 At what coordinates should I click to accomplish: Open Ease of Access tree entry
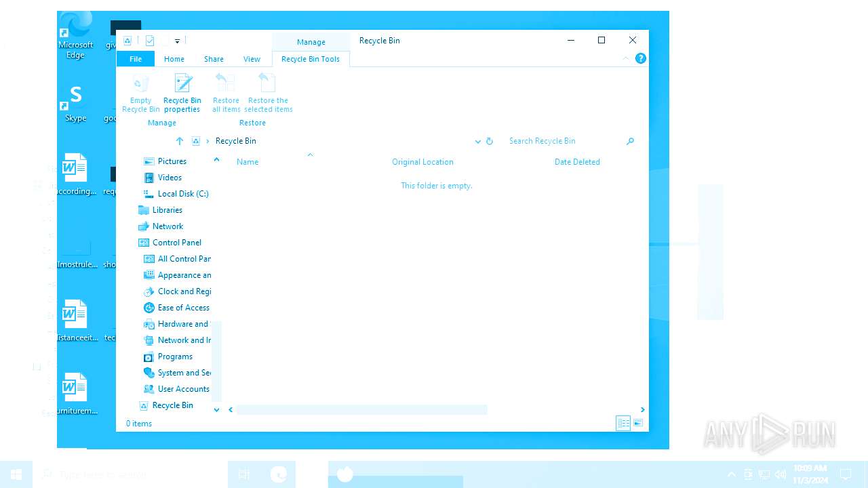point(184,308)
